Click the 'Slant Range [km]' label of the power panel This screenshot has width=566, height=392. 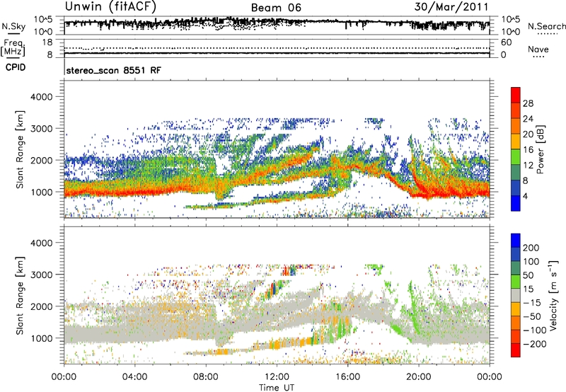click(x=20, y=149)
